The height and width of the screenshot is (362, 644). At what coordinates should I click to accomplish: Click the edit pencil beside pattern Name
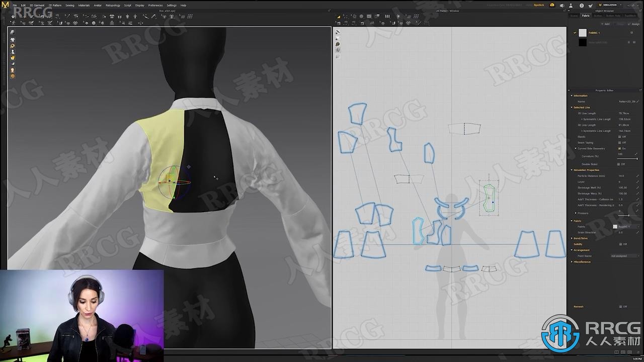point(638,102)
